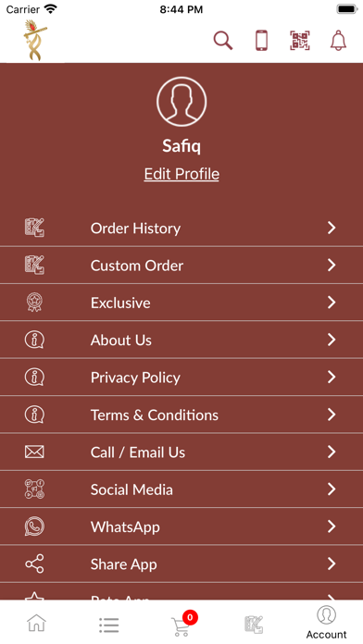Tap the order notepad icon in bottom bar
363x644 pixels.
[254, 625]
